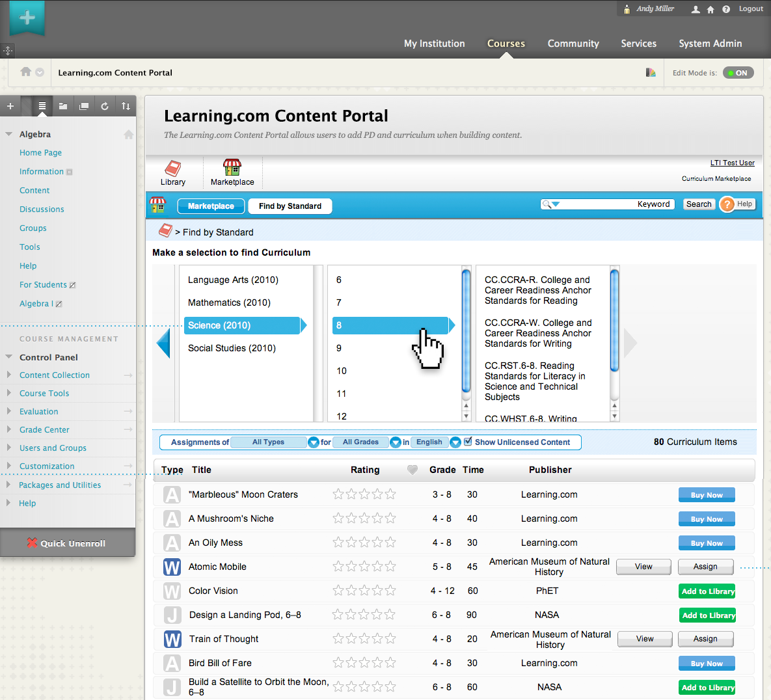
Task: Click Add to Library for Color Vision
Action: click(708, 591)
